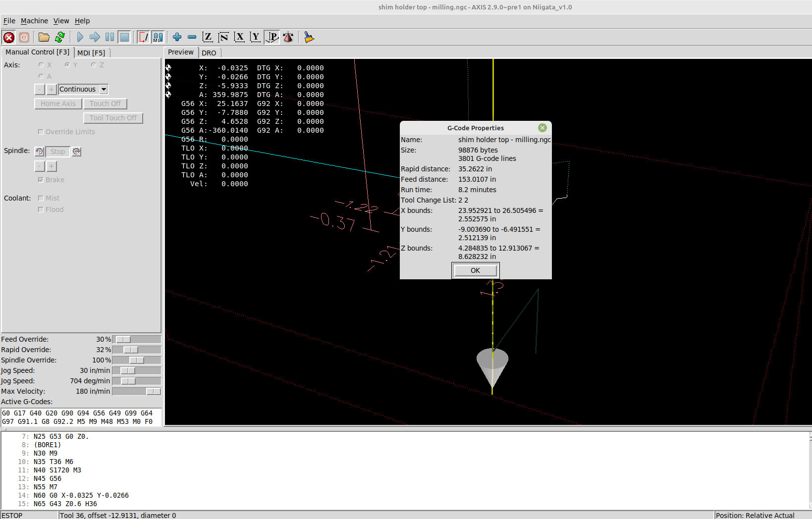Select the Perspective view P icon
Viewport: 812px width, 519px height.
click(x=272, y=37)
